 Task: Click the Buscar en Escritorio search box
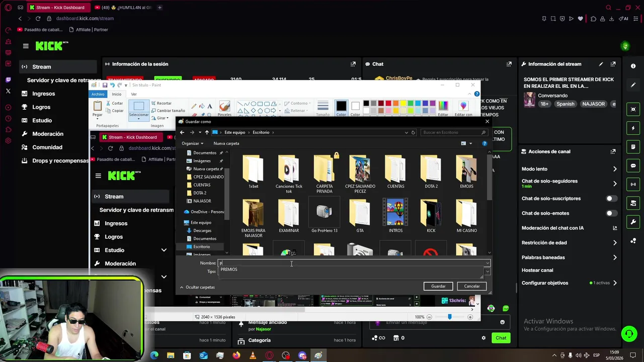pos(454,132)
